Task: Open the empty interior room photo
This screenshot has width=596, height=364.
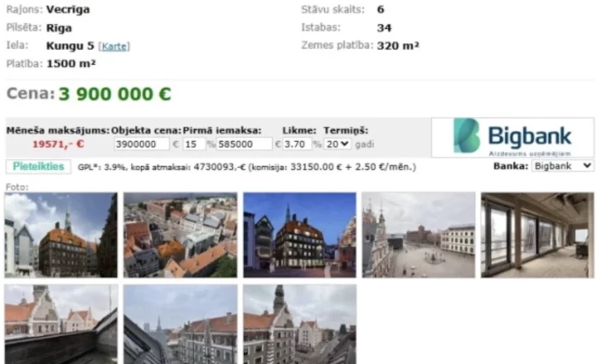Action: click(537, 235)
